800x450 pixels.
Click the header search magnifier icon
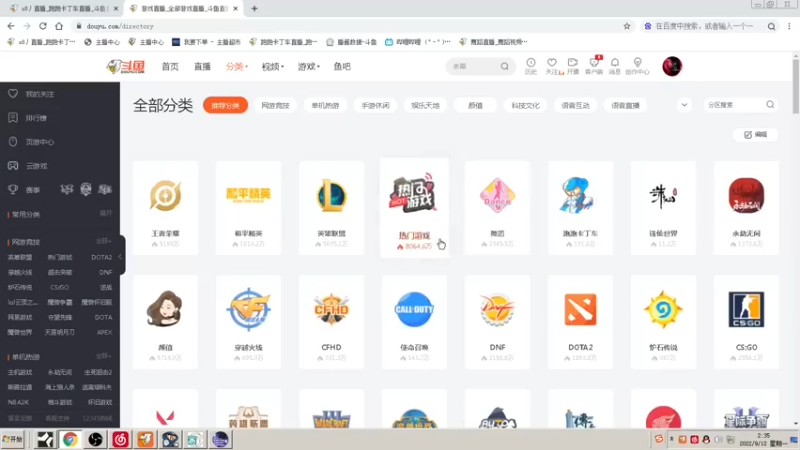(505, 66)
